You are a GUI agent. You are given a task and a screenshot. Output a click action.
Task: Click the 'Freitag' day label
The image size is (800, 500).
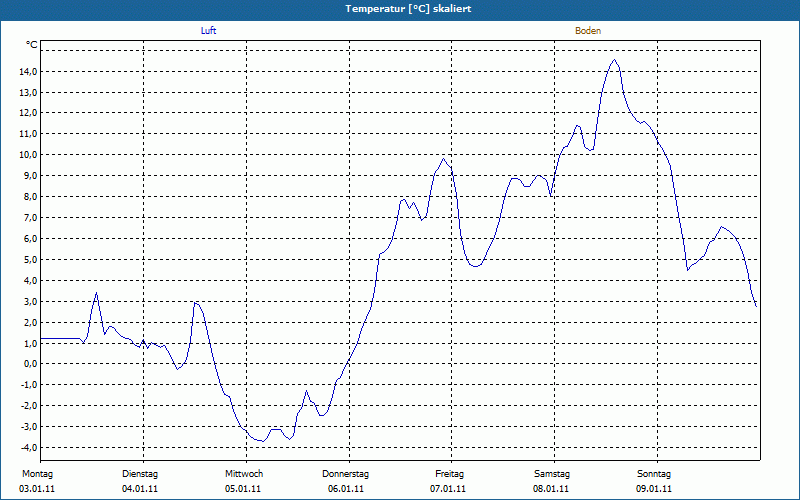(x=449, y=474)
